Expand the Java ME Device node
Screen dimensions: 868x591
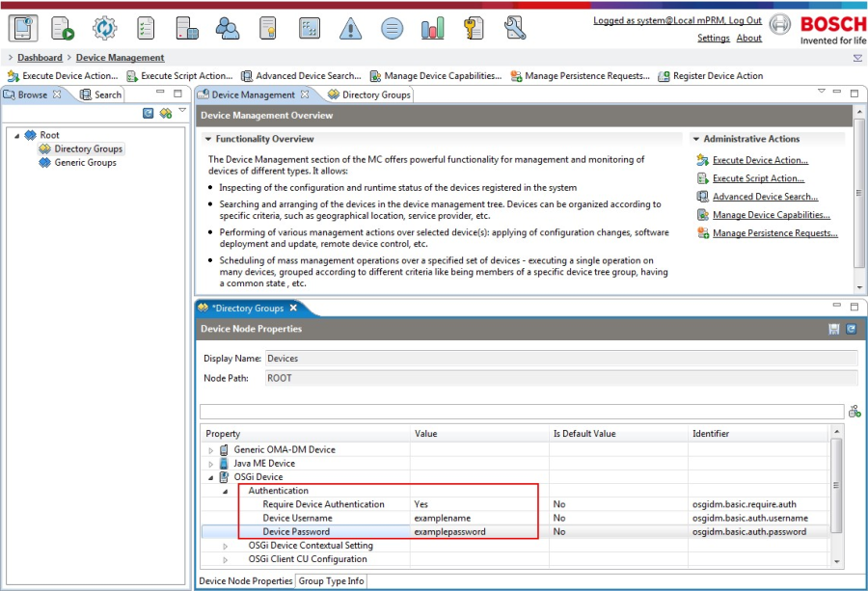(210, 465)
